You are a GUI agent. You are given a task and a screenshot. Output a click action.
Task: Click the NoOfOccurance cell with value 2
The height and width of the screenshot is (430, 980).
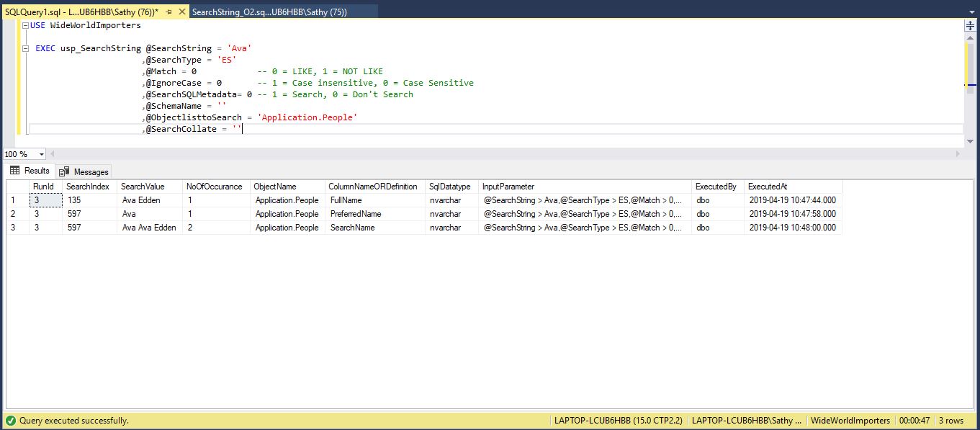pyautogui.click(x=216, y=228)
